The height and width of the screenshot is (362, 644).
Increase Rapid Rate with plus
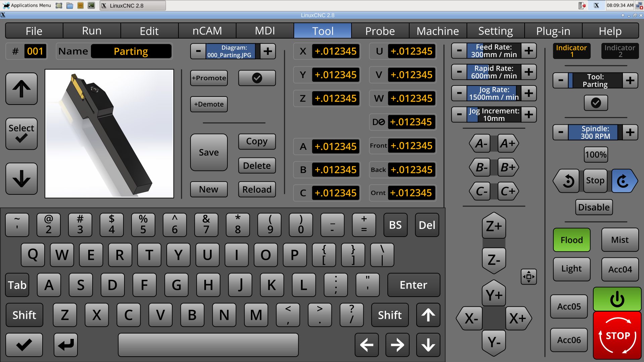pos(529,72)
